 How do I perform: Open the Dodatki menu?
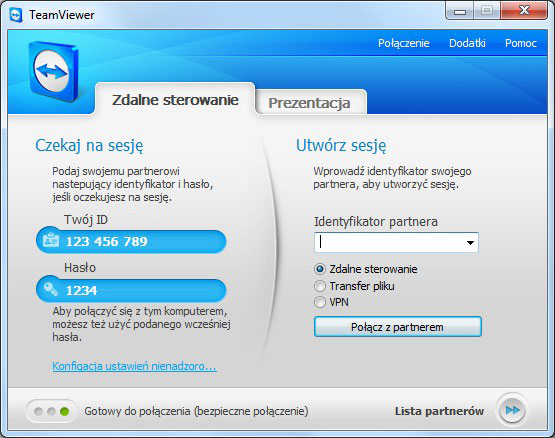pos(467,43)
